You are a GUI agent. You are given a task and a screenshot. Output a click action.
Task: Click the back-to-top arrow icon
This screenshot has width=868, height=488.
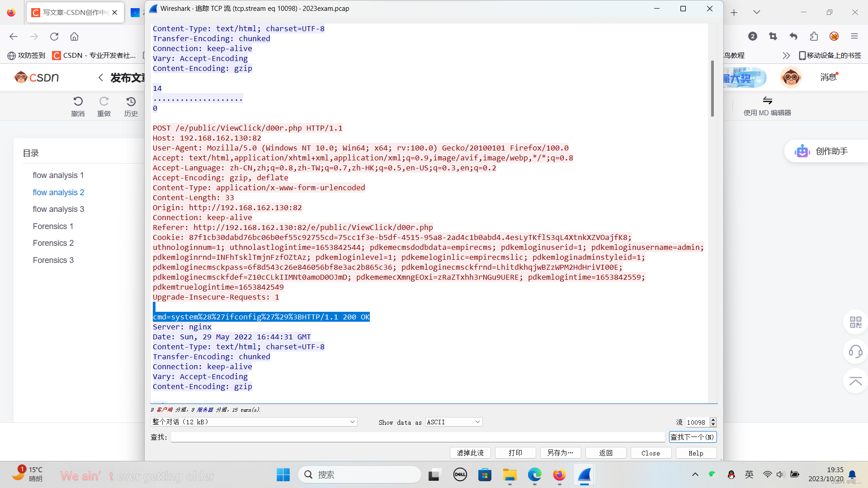point(855,381)
